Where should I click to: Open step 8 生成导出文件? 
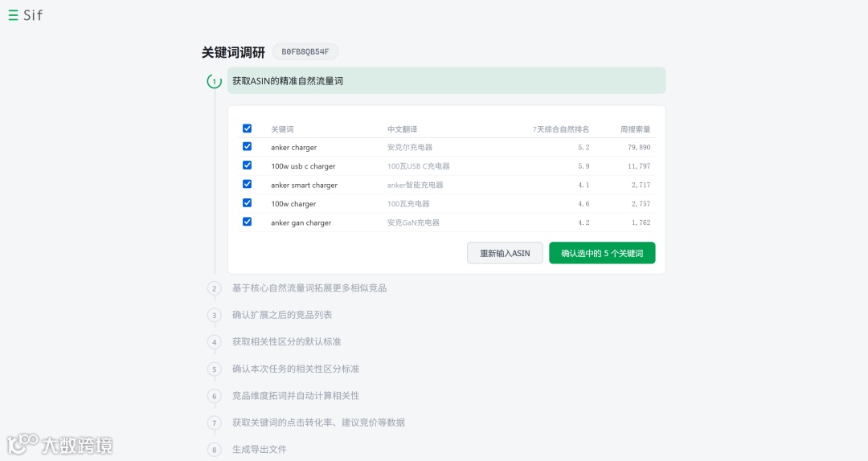259,450
